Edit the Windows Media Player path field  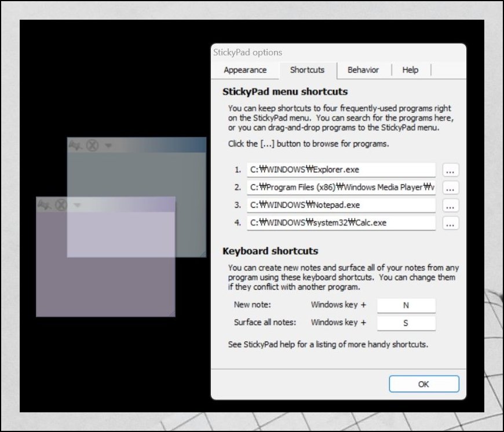341,187
